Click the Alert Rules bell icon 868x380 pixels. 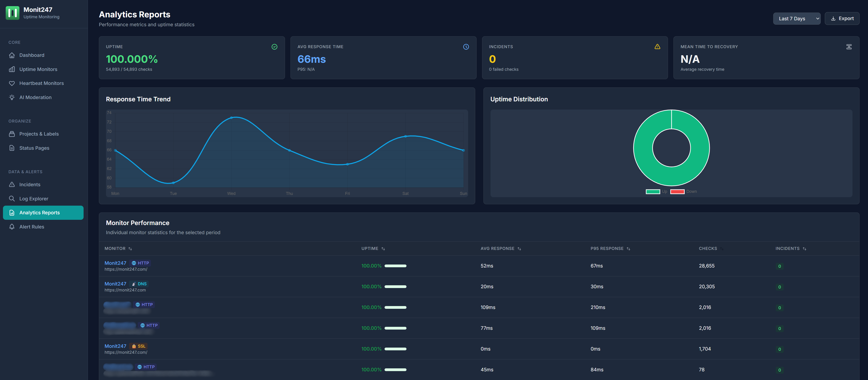click(x=12, y=226)
